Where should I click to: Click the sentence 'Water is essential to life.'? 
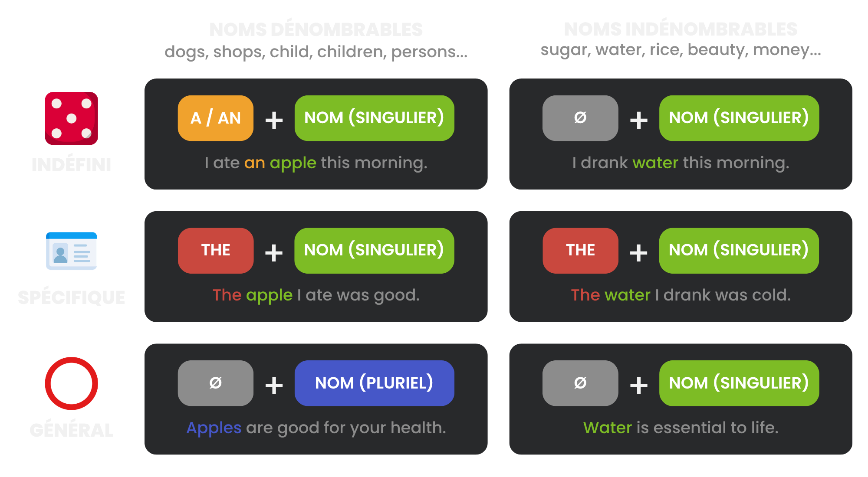[681, 428]
